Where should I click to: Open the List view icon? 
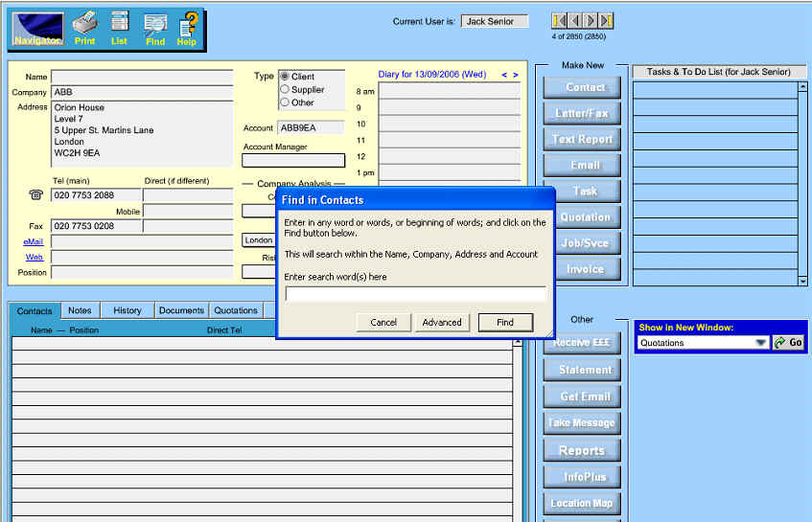pyautogui.click(x=119, y=29)
